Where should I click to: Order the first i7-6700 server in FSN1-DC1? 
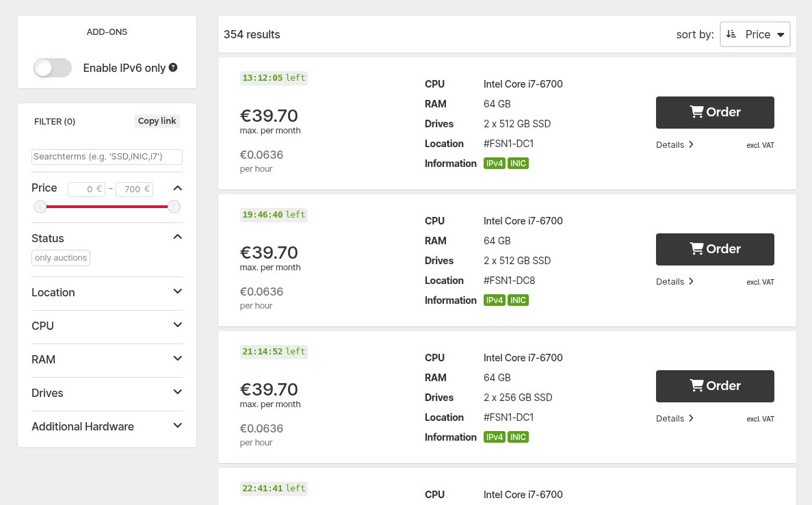point(715,112)
